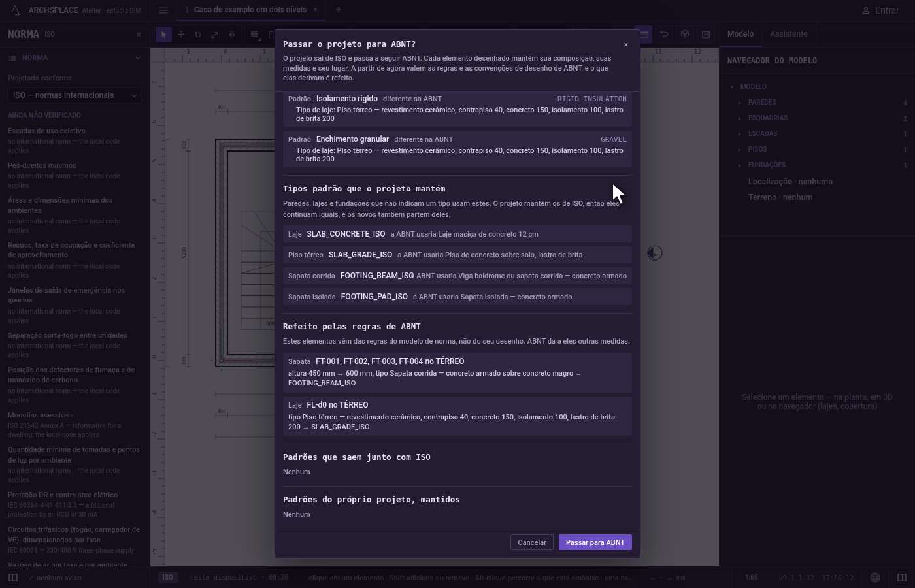Confirm with the Passar para ABNT button
This screenshot has width=915, height=588.
(x=595, y=542)
